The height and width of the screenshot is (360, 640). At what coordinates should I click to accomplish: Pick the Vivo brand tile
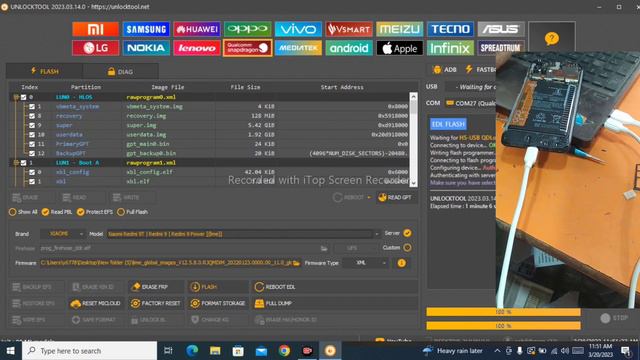[298, 29]
